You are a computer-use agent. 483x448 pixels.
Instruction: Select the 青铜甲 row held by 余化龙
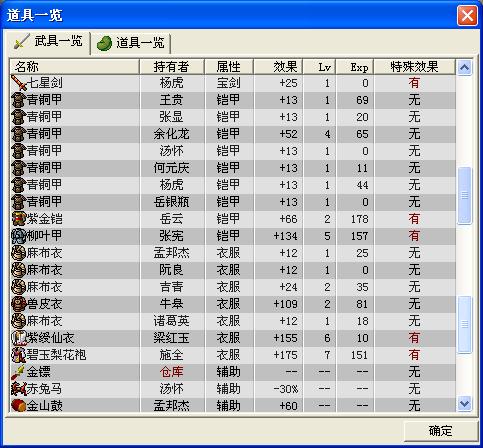click(x=233, y=134)
